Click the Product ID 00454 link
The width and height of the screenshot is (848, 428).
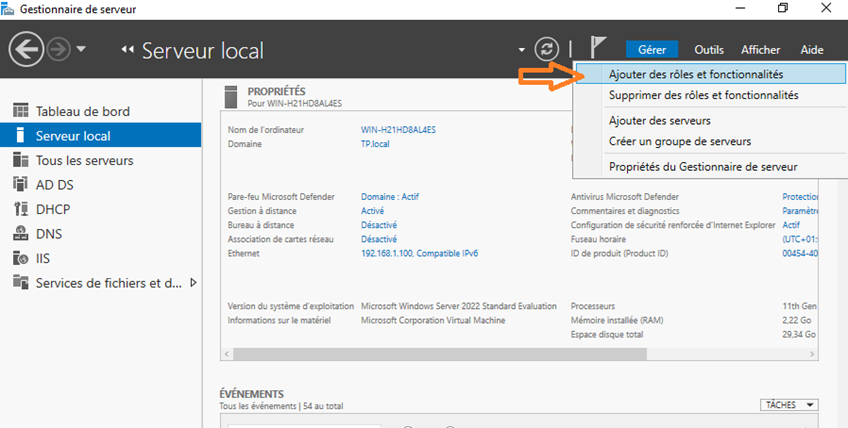coord(800,253)
